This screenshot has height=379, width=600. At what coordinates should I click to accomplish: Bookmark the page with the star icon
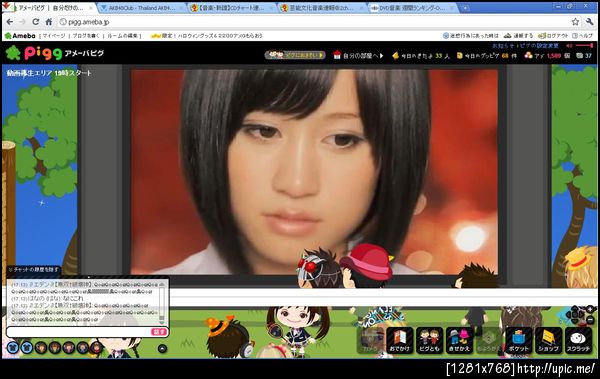click(x=575, y=22)
